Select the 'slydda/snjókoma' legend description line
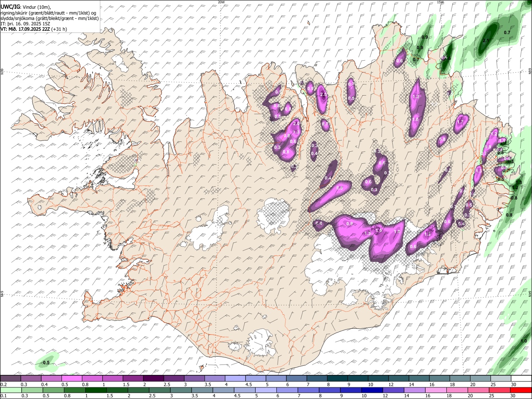532x399 pixels. [x=49, y=18]
